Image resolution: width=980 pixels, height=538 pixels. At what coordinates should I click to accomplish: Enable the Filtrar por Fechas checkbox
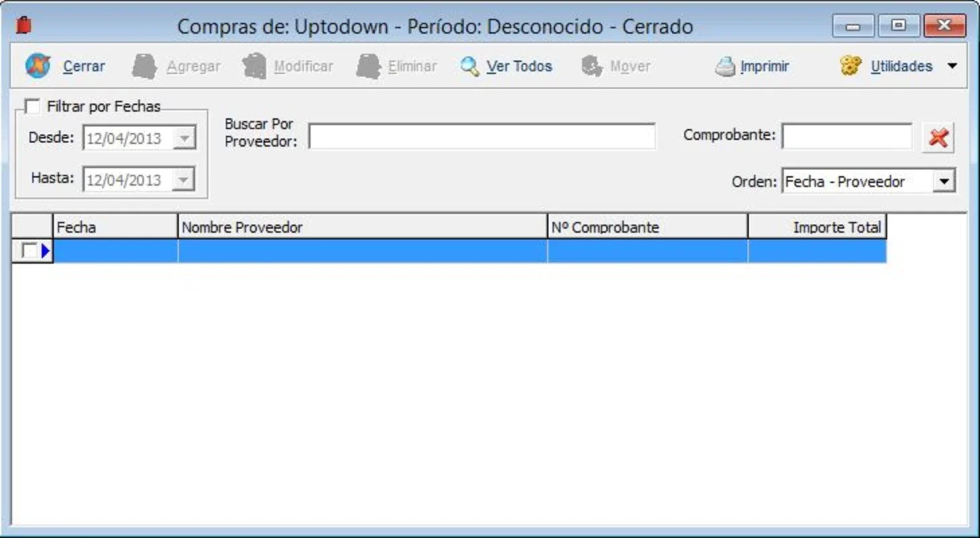(x=32, y=106)
